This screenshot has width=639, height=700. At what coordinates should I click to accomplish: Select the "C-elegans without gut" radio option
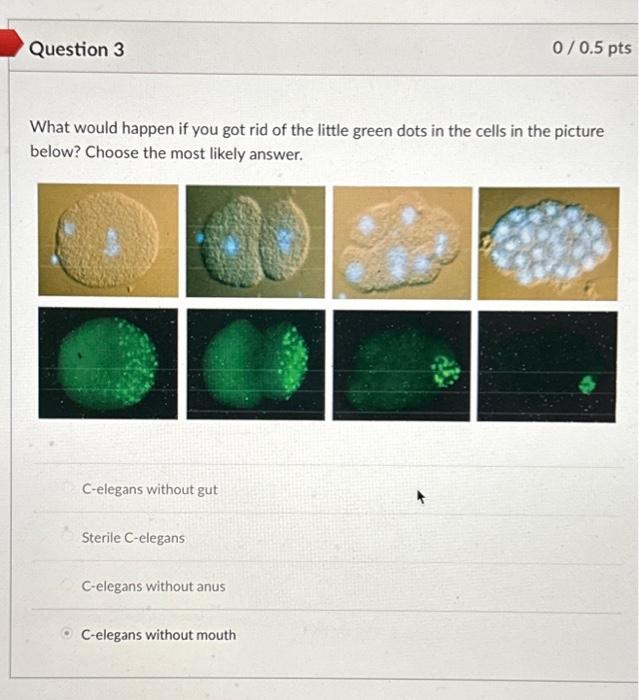pos(67,487)
